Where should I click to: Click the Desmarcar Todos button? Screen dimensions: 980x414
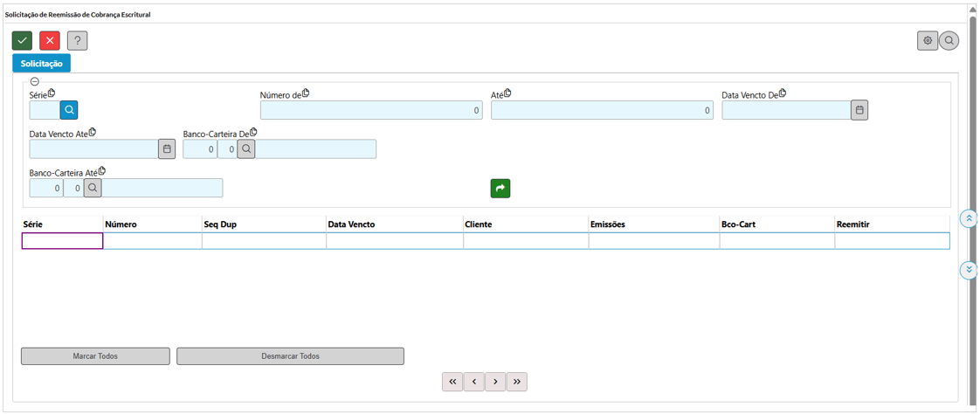coord(291,356)
